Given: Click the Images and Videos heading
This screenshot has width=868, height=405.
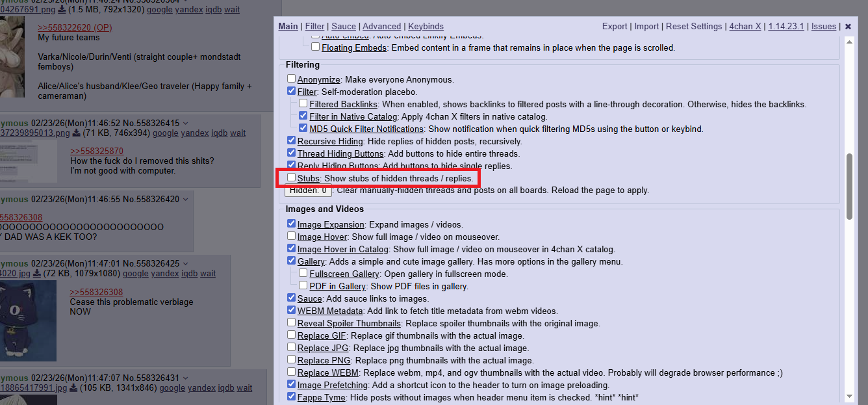Looking at the screenshot, I should click(325, 209).
